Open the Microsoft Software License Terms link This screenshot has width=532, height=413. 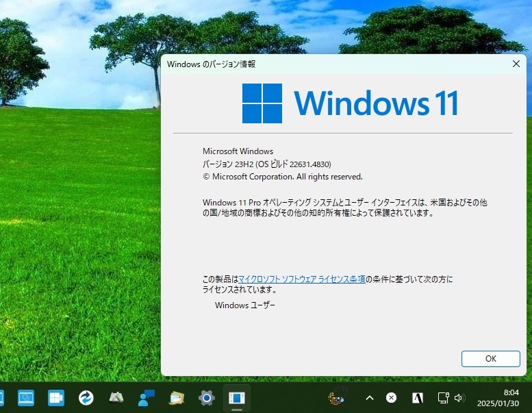(x=302, y=279)
